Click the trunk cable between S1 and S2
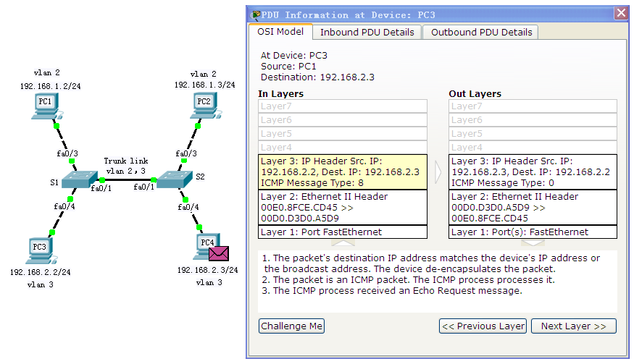Image resolution: width=634 pixels, height=364 pixels. tap(128, 179)
